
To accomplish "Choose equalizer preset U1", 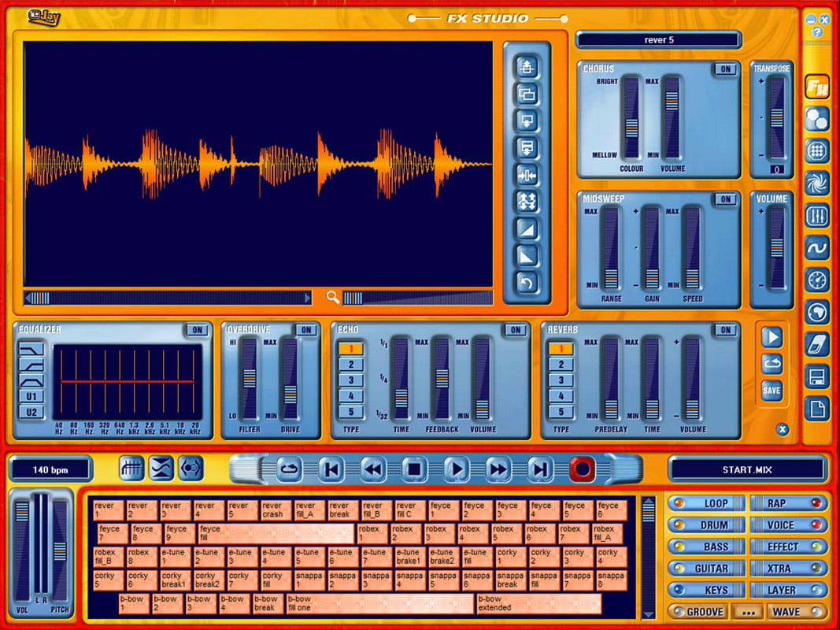I will pos(31,396).
